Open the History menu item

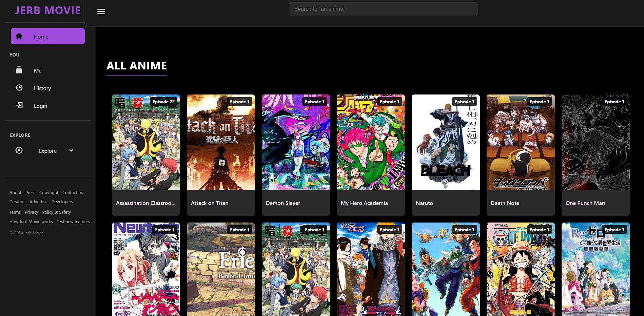42,88
